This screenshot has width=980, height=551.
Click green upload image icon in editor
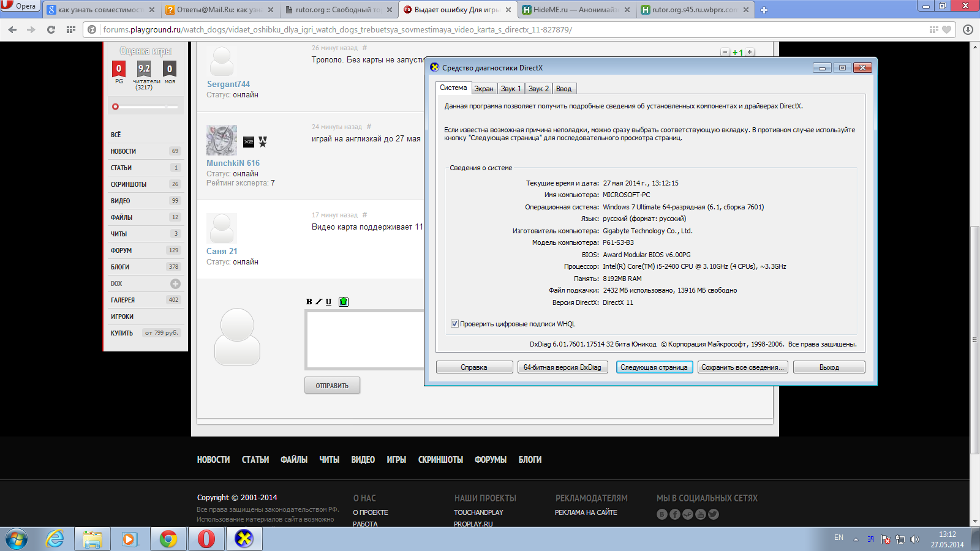pos(344,301)
